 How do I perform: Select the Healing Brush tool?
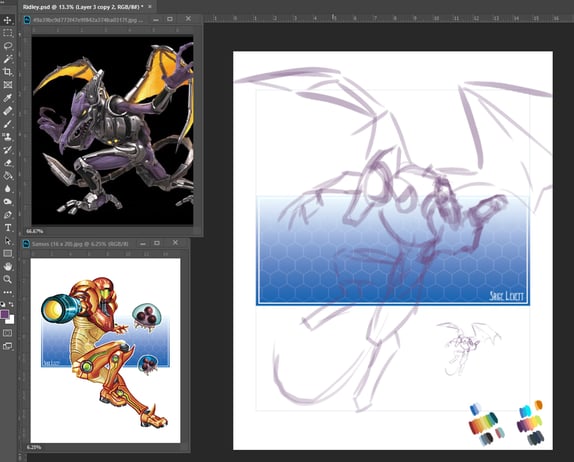7,111
